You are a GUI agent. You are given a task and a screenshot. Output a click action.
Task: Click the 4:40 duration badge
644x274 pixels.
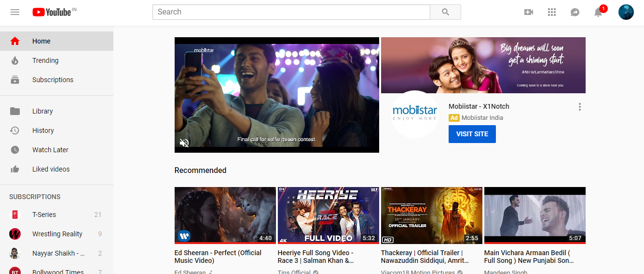click(265, 238)
